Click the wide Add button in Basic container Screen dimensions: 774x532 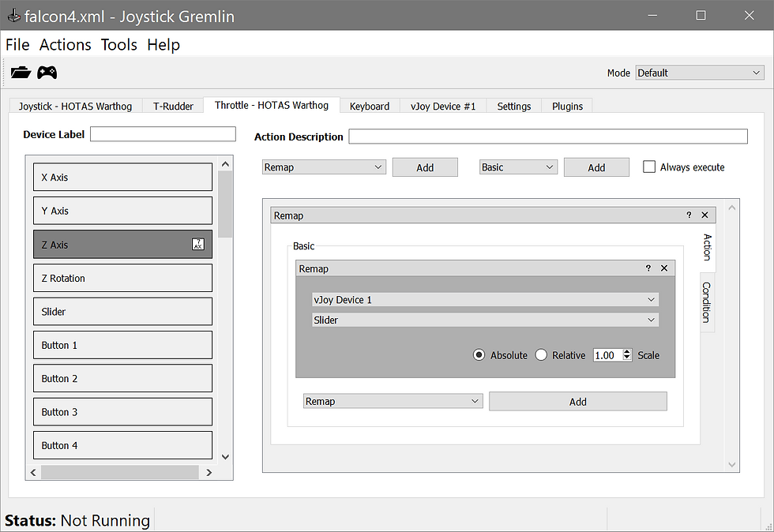578,401
